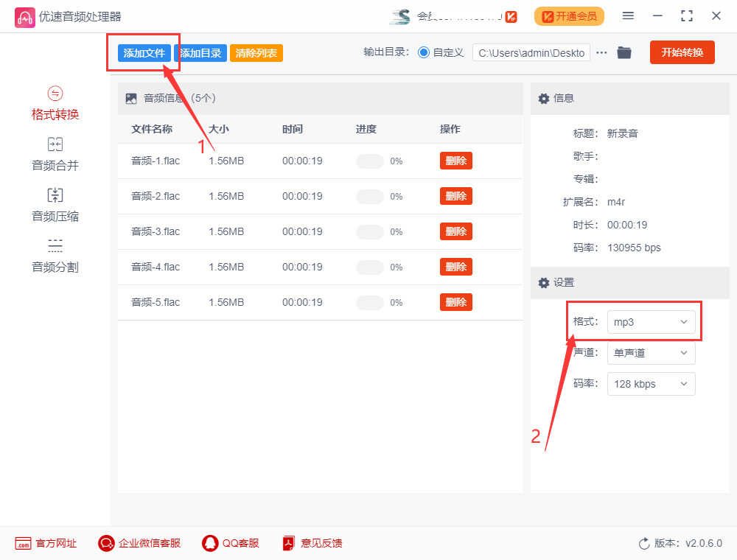Switch to 音频分割 audio split module
The width and height of the screenshot is (737, 560).
click(55, 256)
